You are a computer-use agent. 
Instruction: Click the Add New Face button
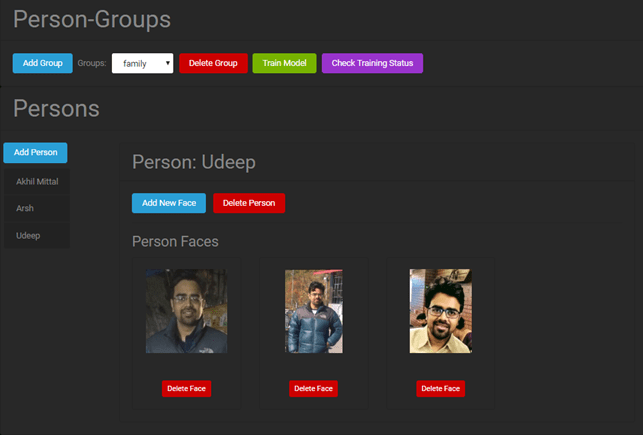click(x=168, y=203)
